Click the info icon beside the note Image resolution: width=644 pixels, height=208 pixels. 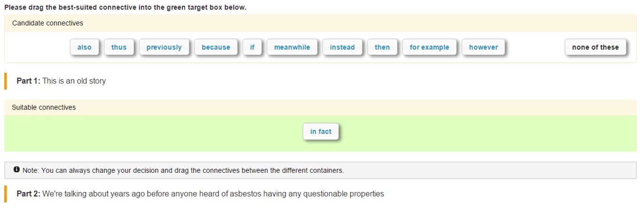[16, 169]
